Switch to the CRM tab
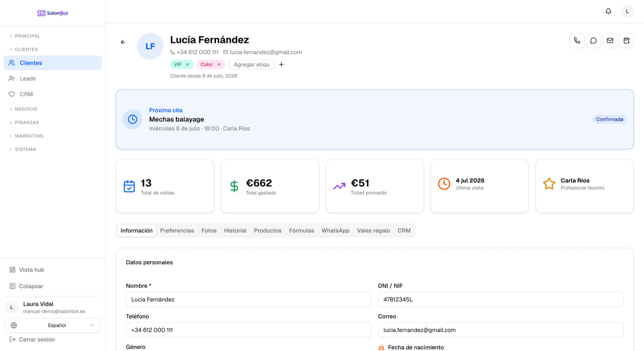 404,231
